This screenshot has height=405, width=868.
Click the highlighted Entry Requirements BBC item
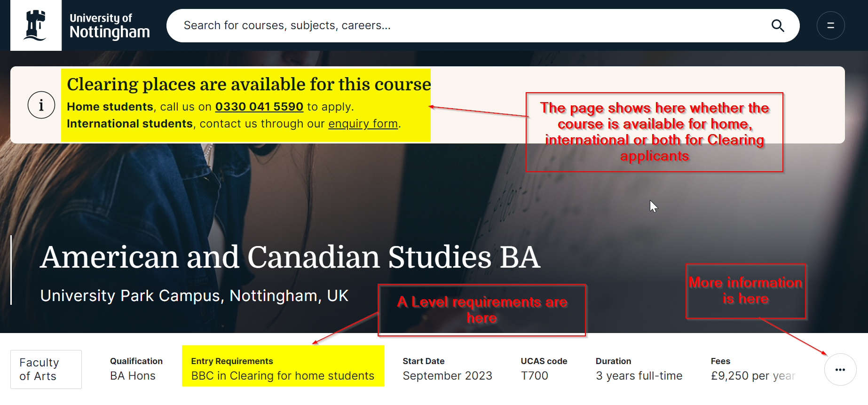pos(283,369)
